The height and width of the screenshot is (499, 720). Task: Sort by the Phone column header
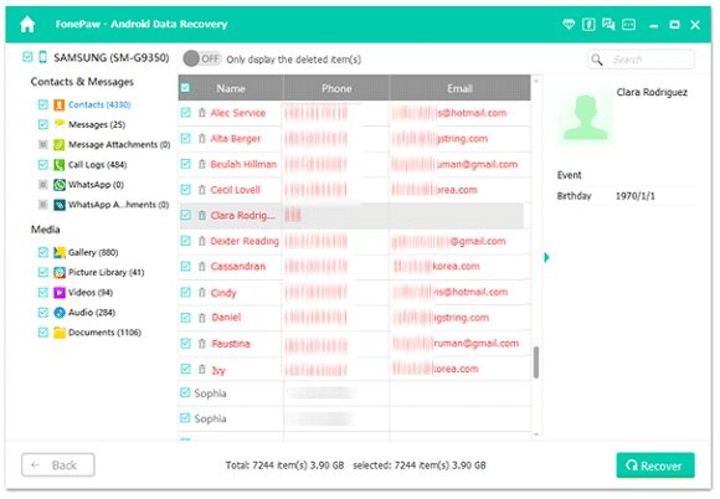point(337,88)
